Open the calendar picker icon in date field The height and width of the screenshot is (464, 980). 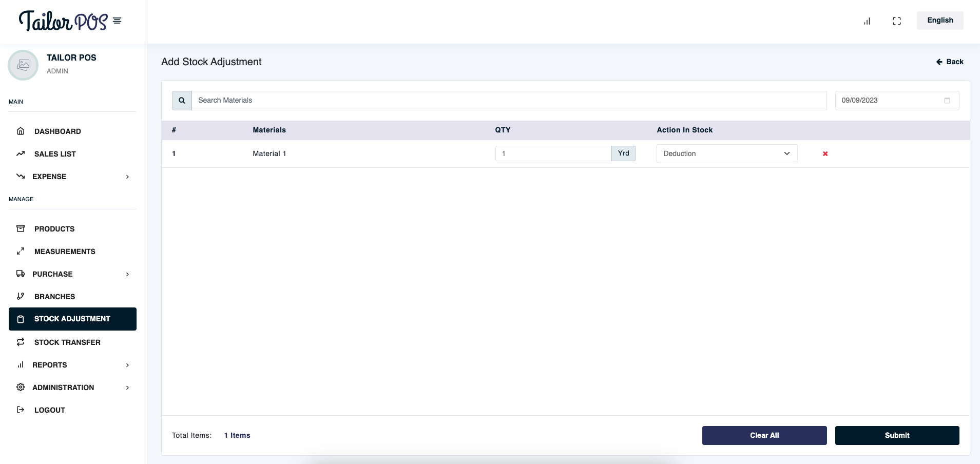pyautogui.click(x=947, y=101)
